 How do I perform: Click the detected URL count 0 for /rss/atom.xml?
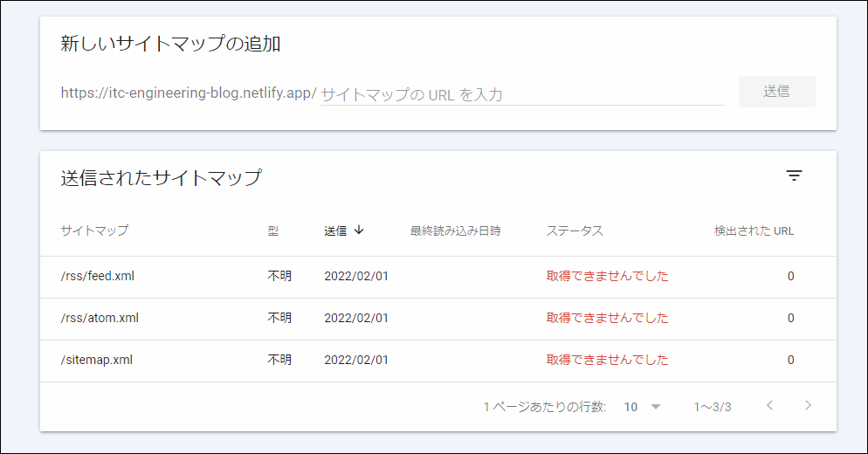pyautogui.click(x=790, y=319)
